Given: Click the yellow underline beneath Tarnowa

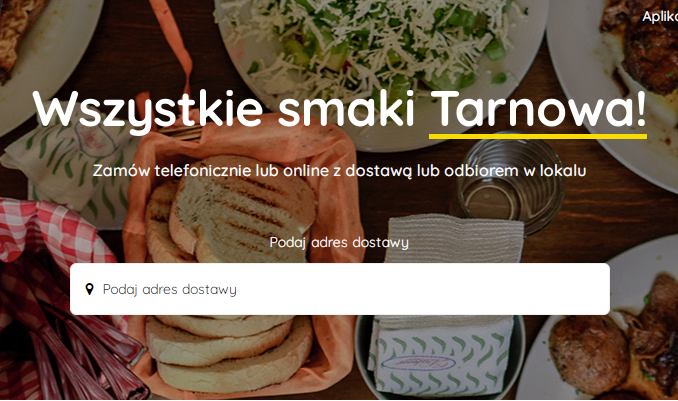Looking at the screenshot, I should pos(538,137).
